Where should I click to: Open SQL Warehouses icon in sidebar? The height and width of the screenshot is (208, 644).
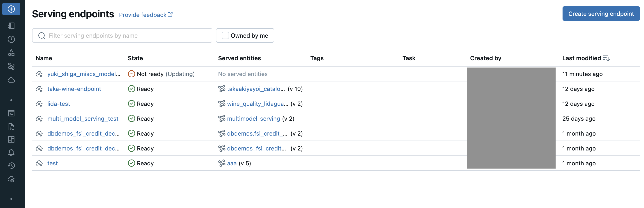pos(11,179)
